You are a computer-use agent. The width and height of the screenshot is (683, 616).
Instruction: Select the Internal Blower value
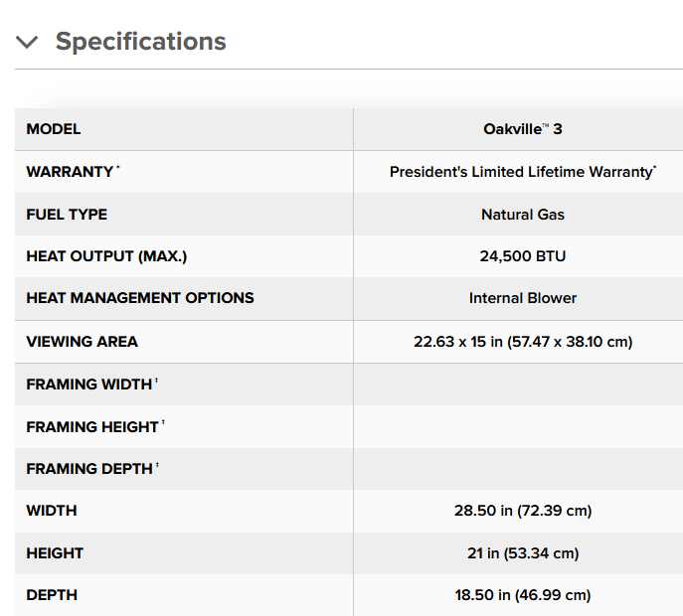click(x=522, y=298)
